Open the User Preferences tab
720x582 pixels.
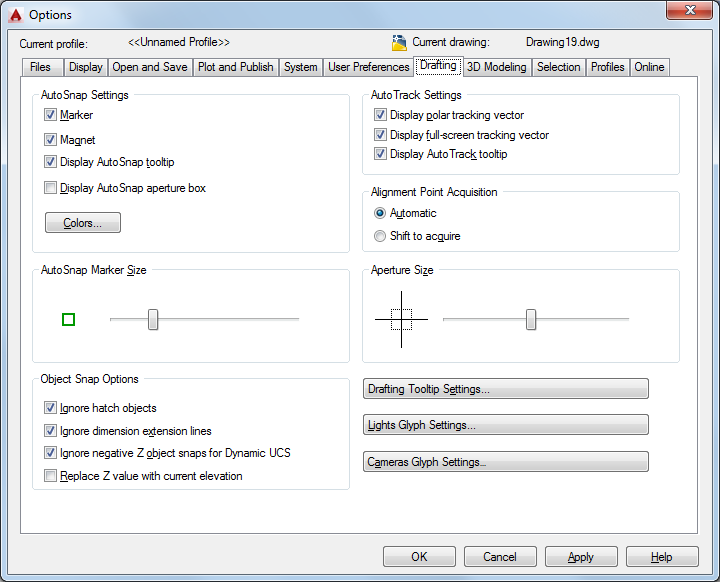[368, 67]
